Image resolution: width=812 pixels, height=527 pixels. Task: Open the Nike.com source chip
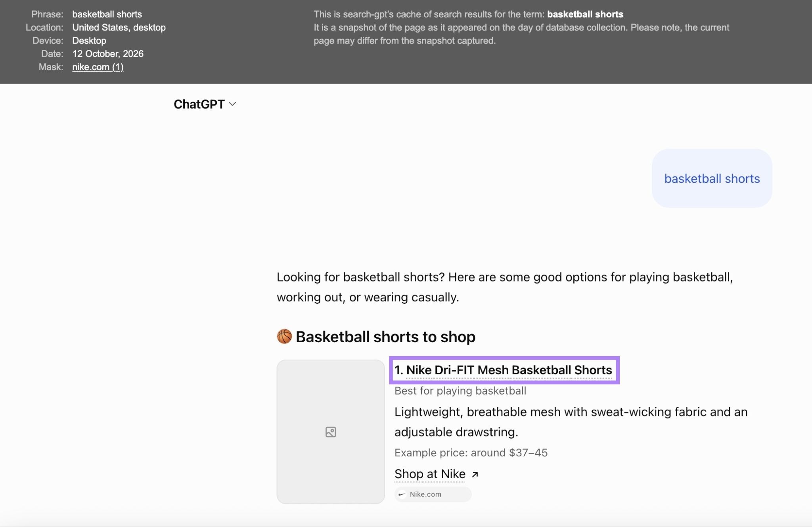(433, 494)
